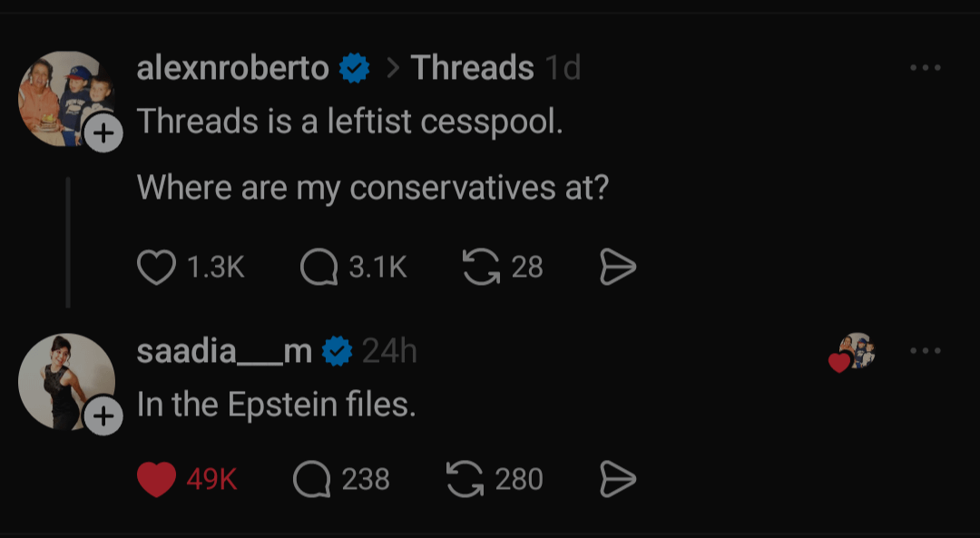The image size is (980, 538).
Task: Click the liked-by-author avatar with heart
Action: pyautogui.click(x=853, y=352)
